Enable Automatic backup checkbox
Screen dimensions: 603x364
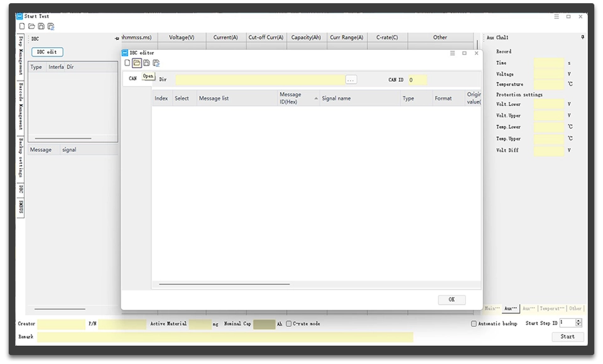(x=474, y=324)
